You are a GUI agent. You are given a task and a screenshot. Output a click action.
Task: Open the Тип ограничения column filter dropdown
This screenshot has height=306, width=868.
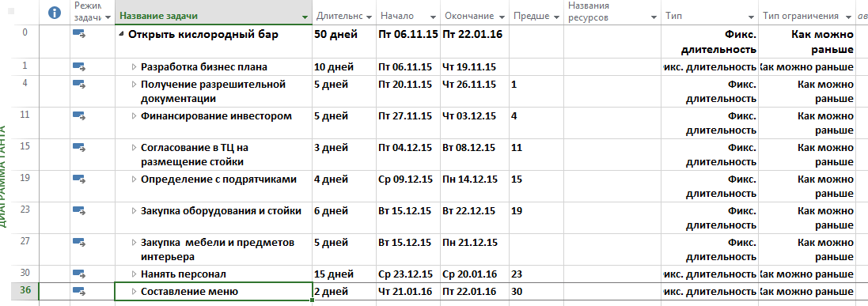point(848,17)
